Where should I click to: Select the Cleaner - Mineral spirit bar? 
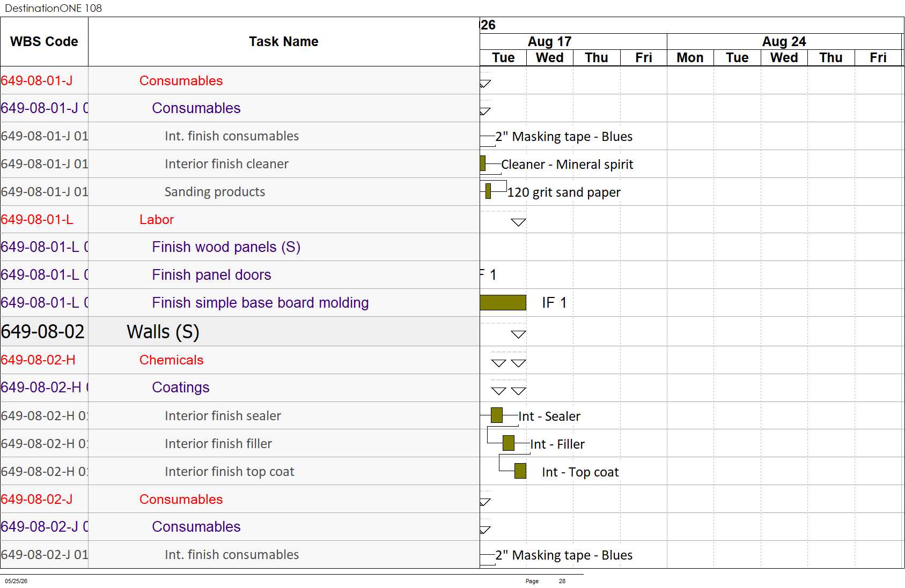[x=483, y=163]
